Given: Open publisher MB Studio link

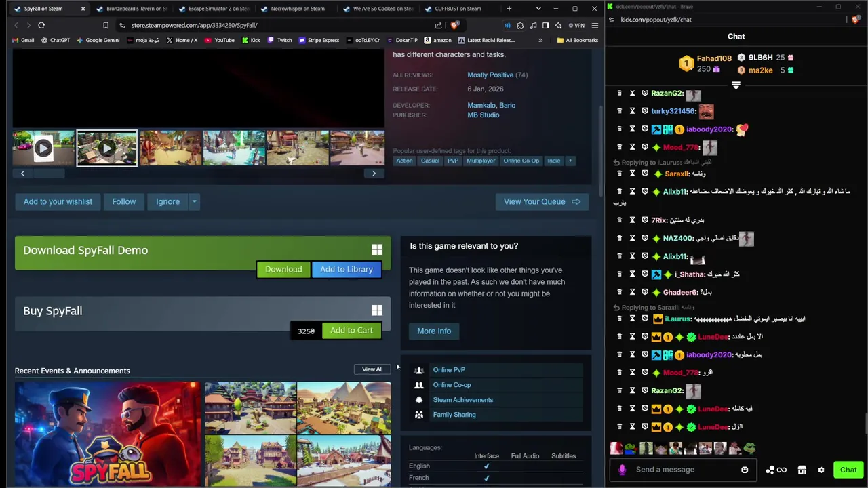Looking at the screenshot, I should [483, 115].
